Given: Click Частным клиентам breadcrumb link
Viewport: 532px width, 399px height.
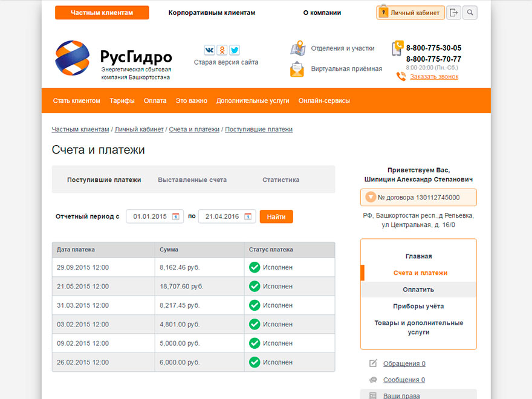Looking at the screenshot, I should (80, 129).
